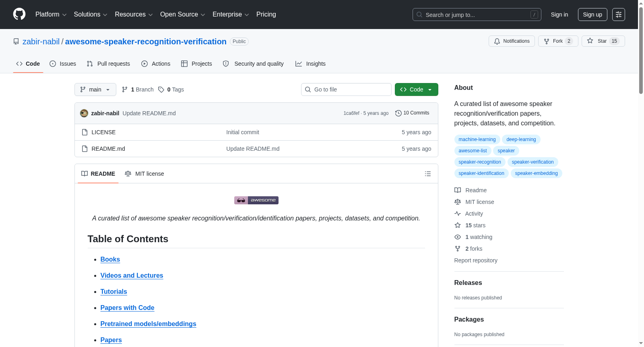The image size is (644, 347).
Task: Open the green Code dropdown button
Action: [x=417, y=89]
